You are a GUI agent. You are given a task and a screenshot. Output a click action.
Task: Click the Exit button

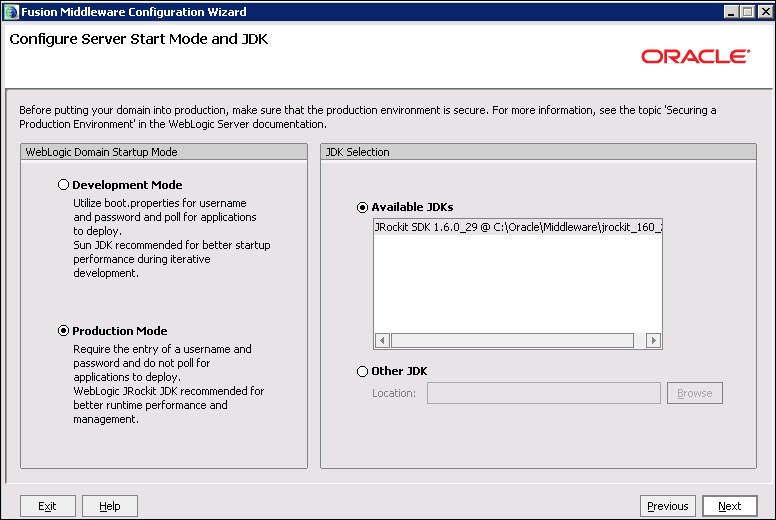(x=48, y=506)
